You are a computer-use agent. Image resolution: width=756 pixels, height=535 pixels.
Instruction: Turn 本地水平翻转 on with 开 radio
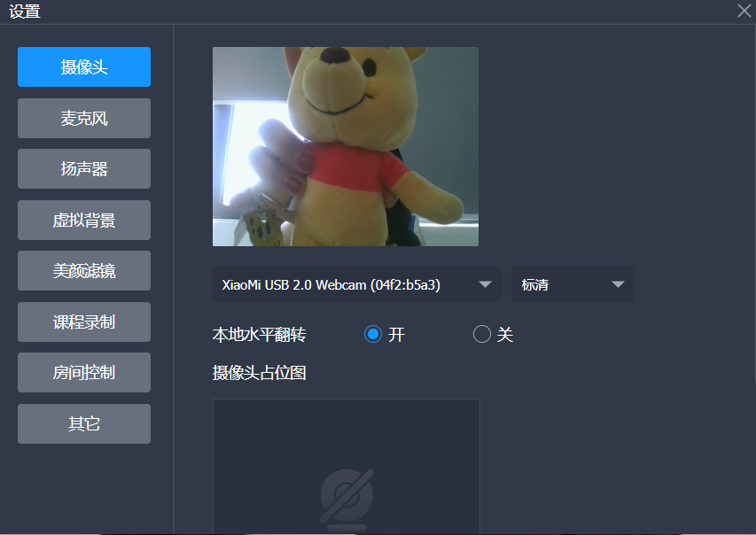coord(373,334)
